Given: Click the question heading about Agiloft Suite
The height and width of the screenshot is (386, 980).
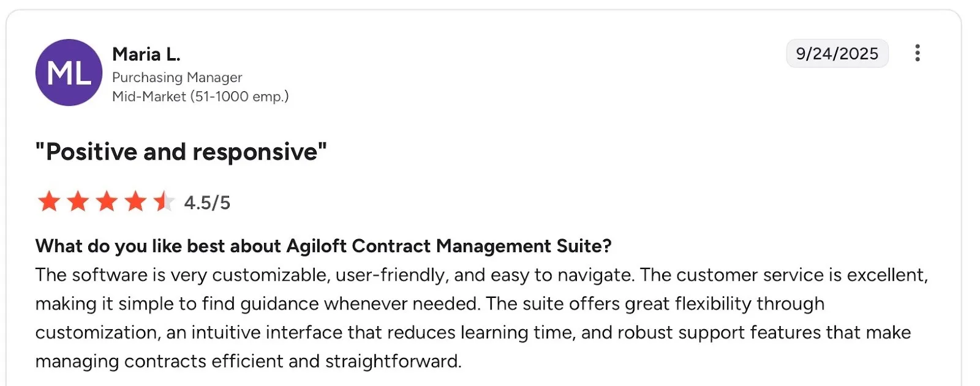Looking at the screenshot, I should [x=323, y=246].
